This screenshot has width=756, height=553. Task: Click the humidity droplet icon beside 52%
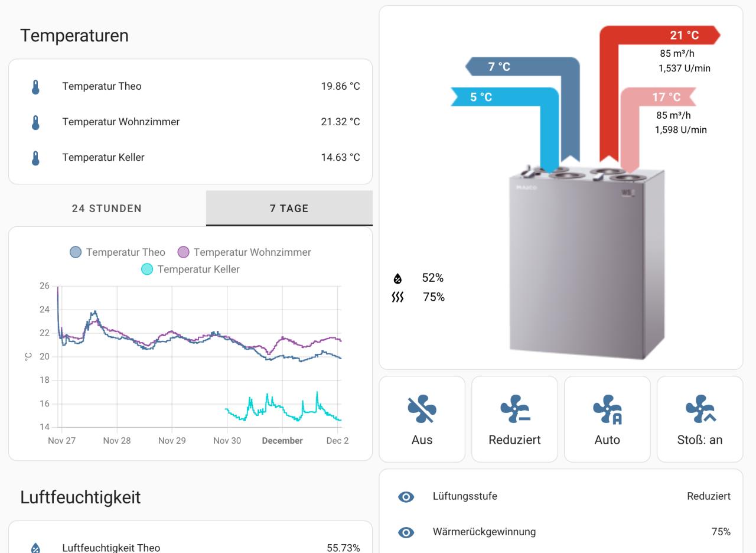[397, 278]
